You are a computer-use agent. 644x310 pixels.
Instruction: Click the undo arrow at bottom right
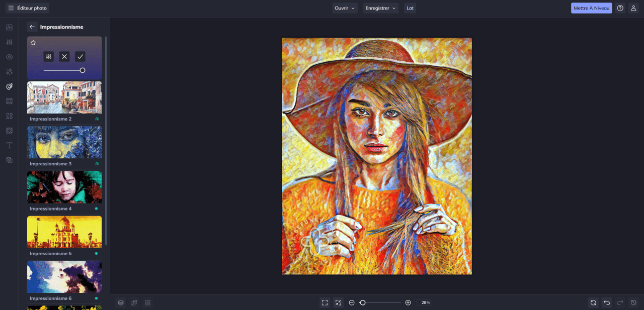(607, 302)
